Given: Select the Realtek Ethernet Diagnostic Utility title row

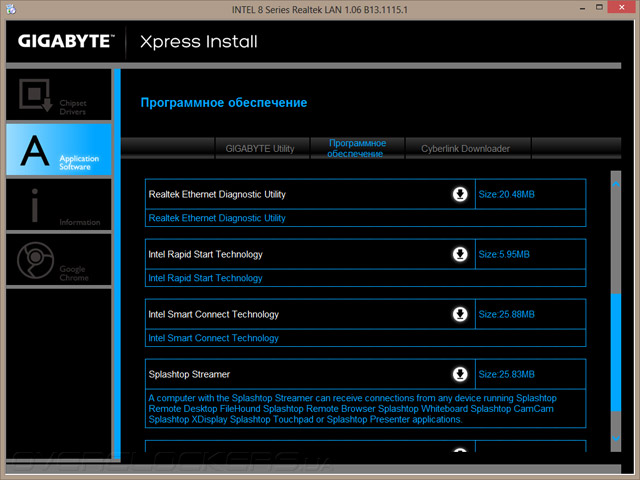Looking at the screenshot, I should point(310,194).
